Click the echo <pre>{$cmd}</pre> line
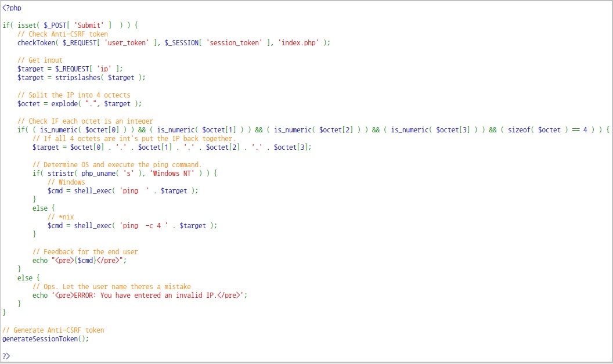 tap(80, 261)
